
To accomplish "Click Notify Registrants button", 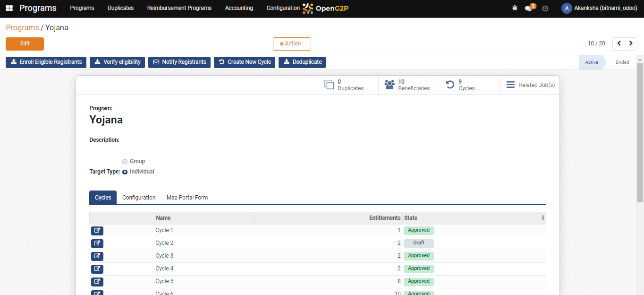I will [179, 62].
